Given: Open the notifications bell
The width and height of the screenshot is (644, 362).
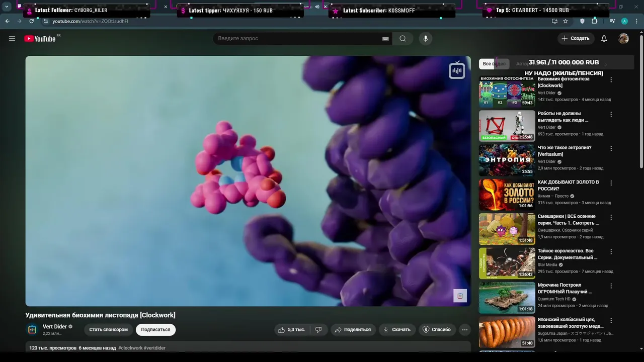Looking at the screenshot, I should tap(604, 39).
